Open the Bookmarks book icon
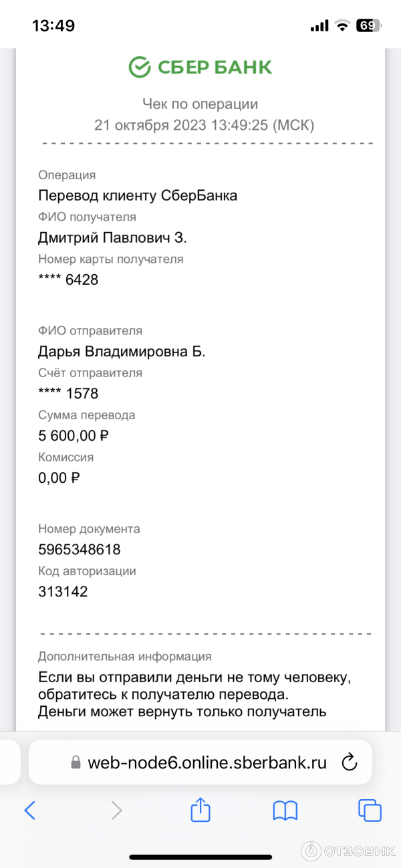 tap(285, 810)
